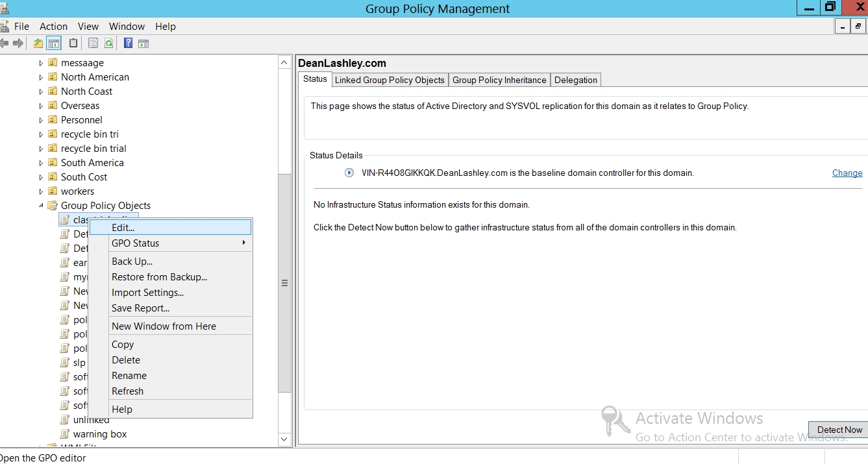Expand the baseline domain controller details arrow
Image resolution: width=868 pixels, height=464 pixels.
pyautogui.click(x=349, y=173)
